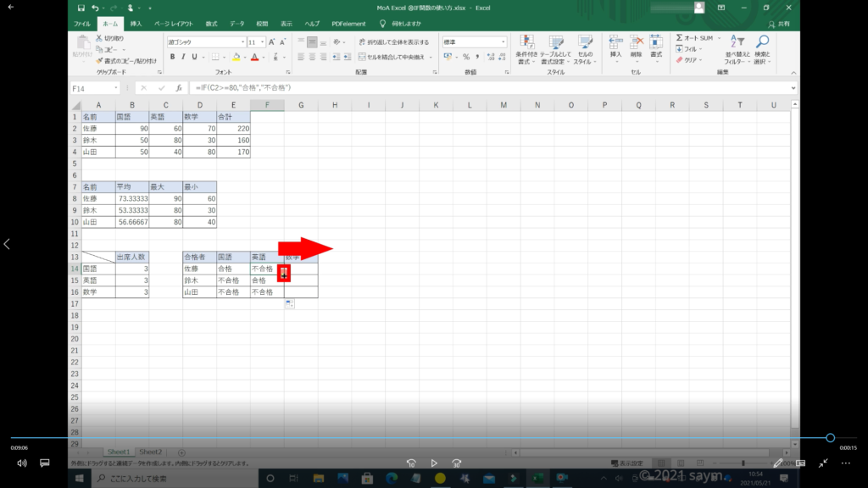Click the 共有 (Share) button
Image resolution: width=868 pixels, height=488 pixels.
pyautogui.click(x=781, y=24)
